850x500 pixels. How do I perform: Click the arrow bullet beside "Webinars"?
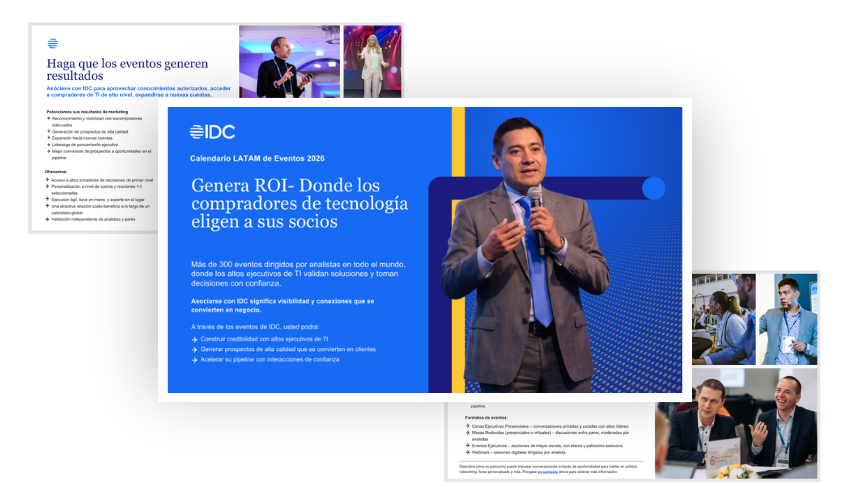click(x=469, y=452)
